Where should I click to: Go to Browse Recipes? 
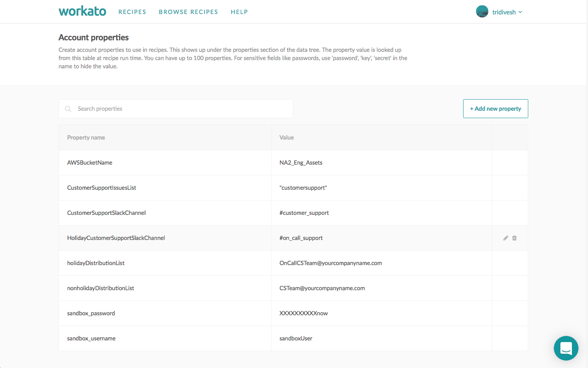(x=188, y=12)
